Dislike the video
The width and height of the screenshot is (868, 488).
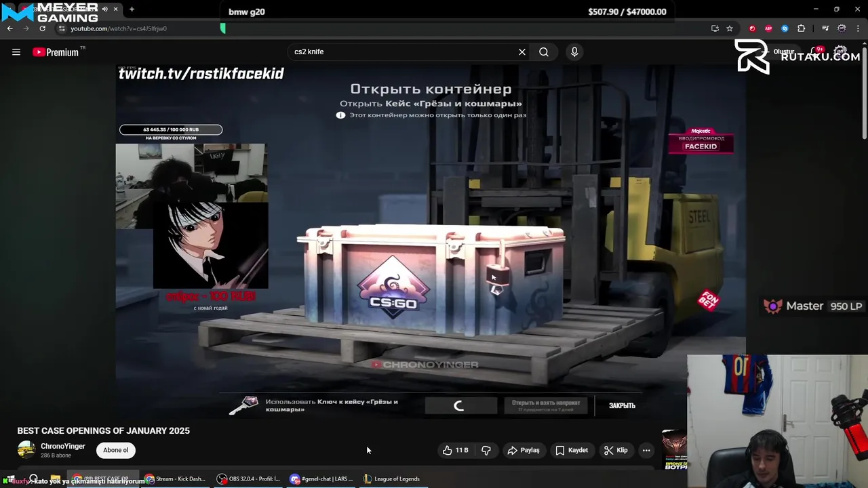[486, 450]
